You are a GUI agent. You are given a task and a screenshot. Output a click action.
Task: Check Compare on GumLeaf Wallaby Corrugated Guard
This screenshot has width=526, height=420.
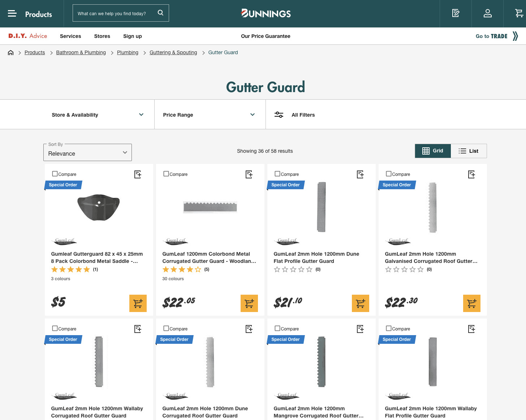[x=55, y=328]
